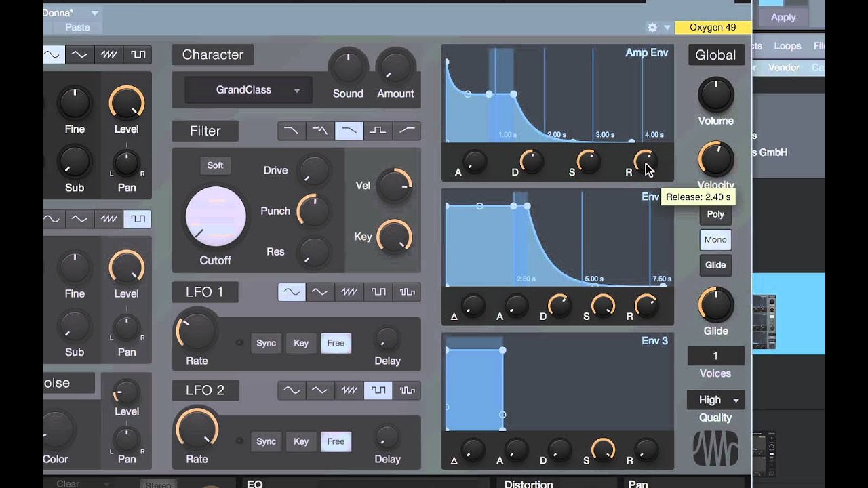Select the triangle waveform for oscillator 2
868x488 pixels.
(x=79, y=219)
